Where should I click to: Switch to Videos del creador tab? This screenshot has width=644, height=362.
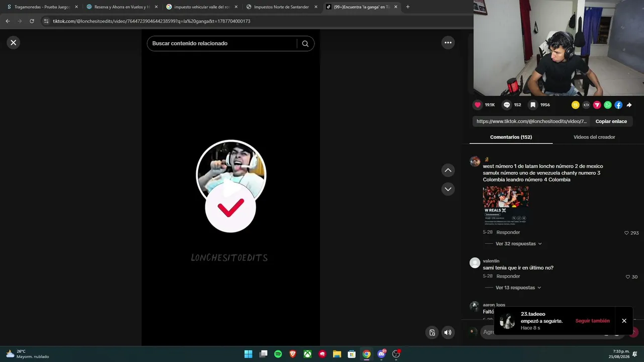coord(594,137)
